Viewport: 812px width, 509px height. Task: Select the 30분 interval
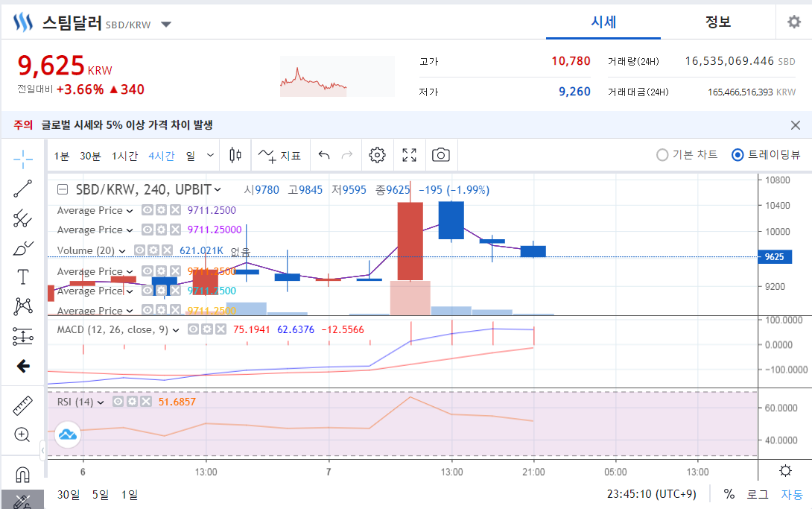point(90,156)
